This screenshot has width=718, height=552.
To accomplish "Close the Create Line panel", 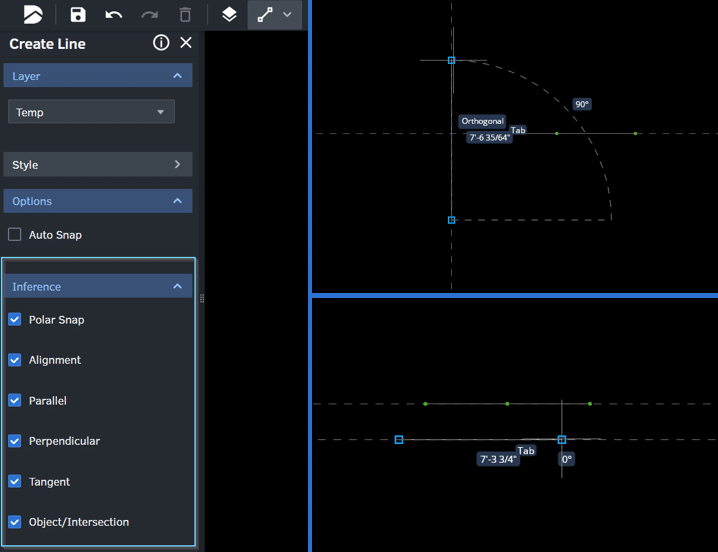I will click(x=186, y=43).
